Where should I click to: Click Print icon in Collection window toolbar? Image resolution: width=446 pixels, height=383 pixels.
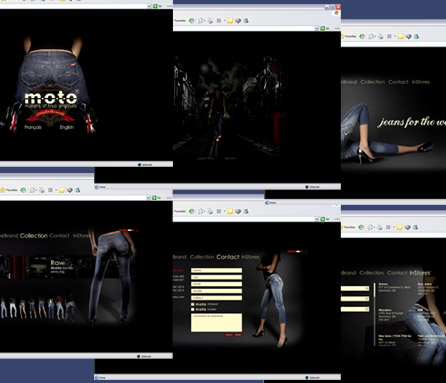point(42,190)
